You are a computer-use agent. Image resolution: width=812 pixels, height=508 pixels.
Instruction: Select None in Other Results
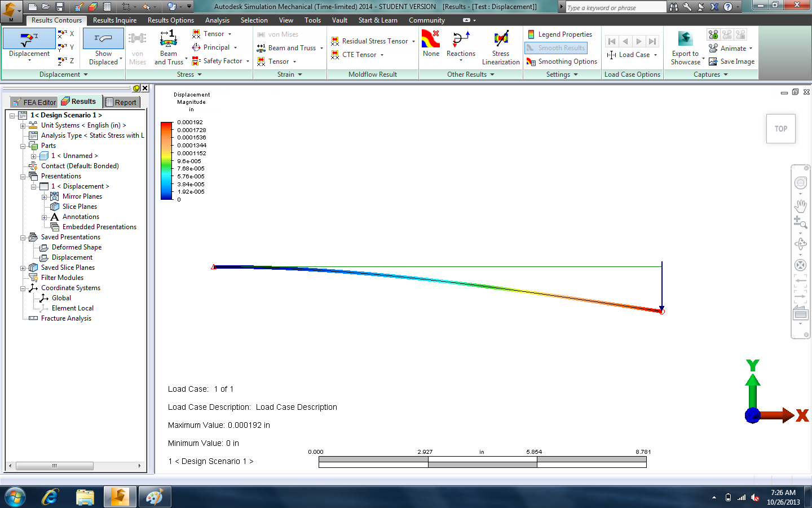[431, 44]
